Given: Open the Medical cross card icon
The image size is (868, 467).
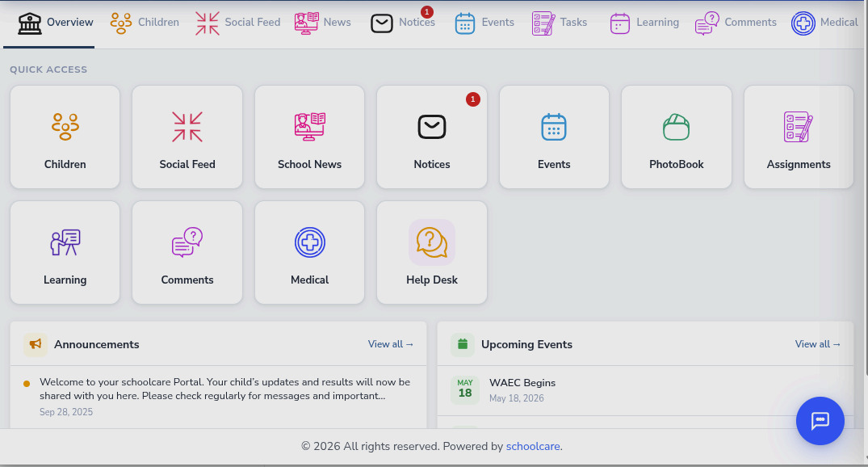Looking at the screenshot, I should [x=309, y=242].
